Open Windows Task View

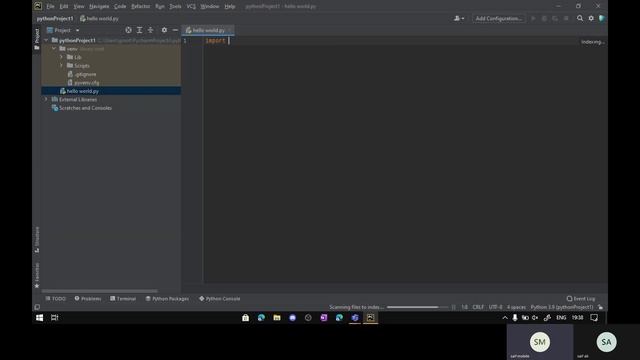pyautogui.click(x=54, y=318)
